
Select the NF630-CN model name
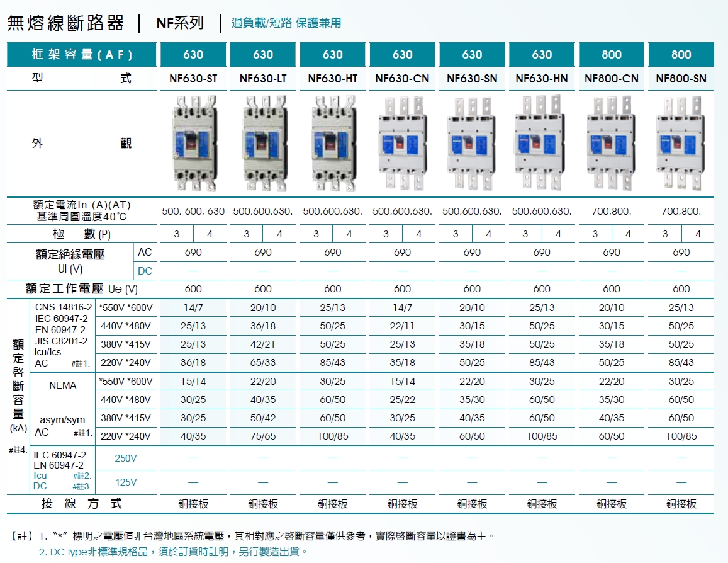(402, 79)
